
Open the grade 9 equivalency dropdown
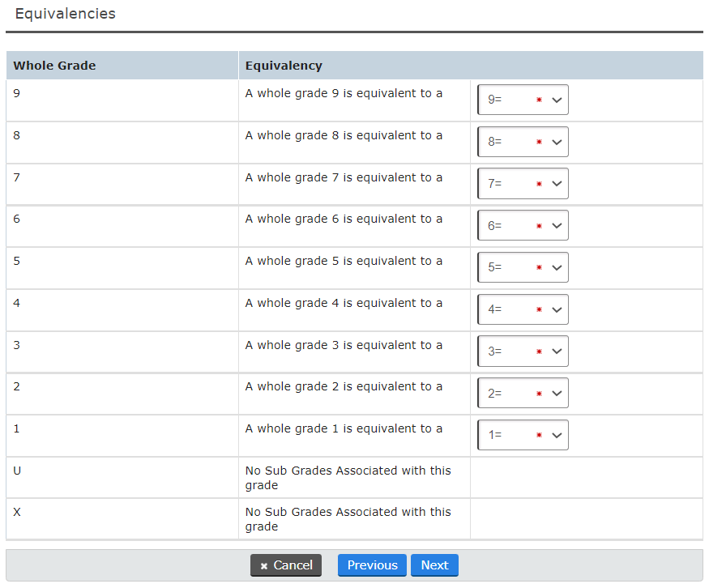tap(522, 99)
